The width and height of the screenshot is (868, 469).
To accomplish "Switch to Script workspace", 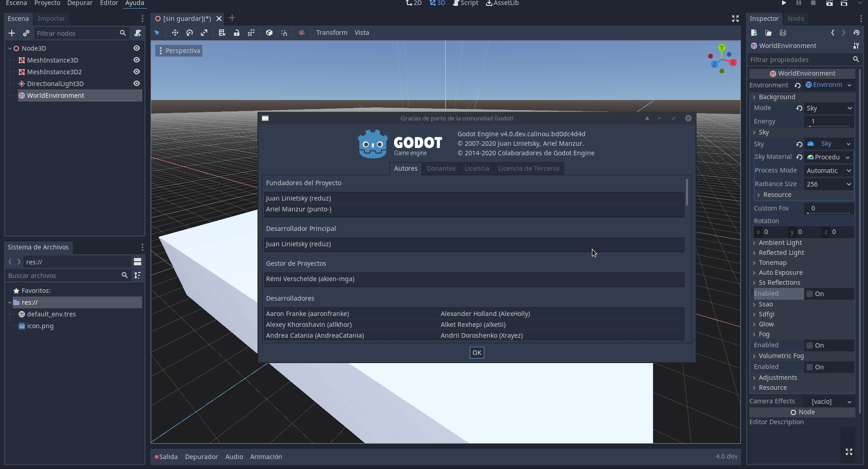I will tap(466, 3).
